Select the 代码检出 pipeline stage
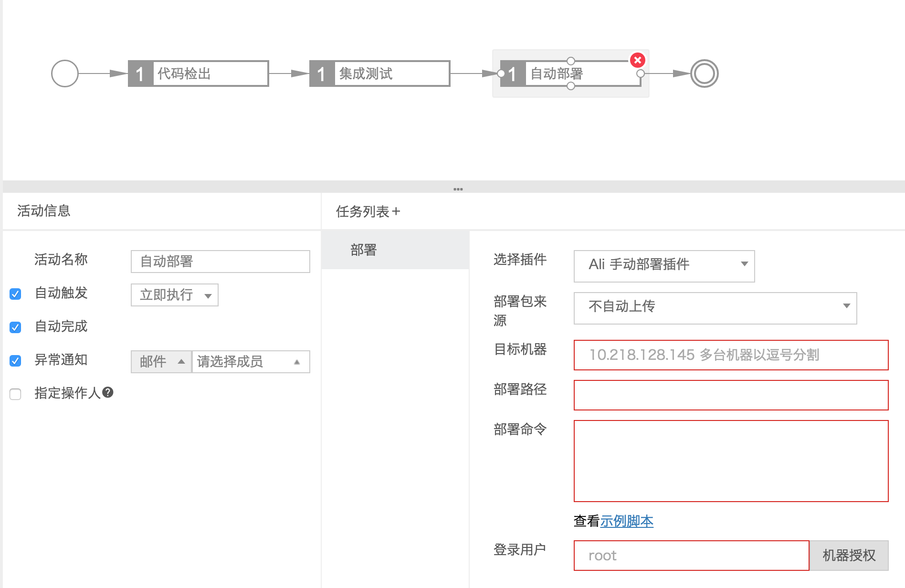Viewport: 905px width, 588px height. click(x=198, y=73)
